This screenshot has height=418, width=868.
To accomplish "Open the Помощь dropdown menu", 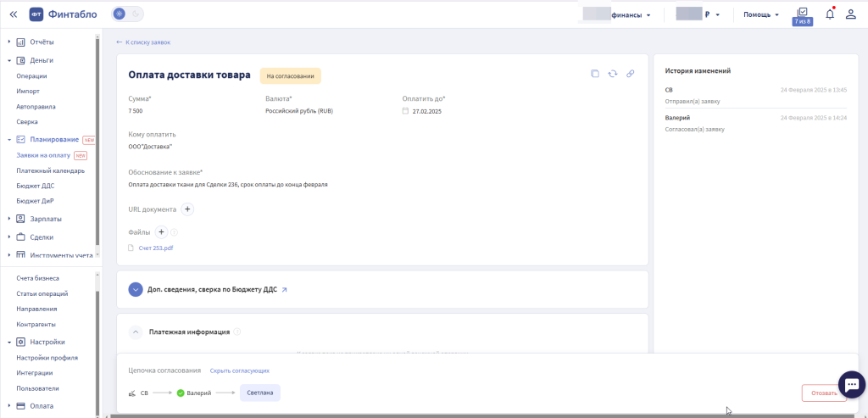I will 761,14.
